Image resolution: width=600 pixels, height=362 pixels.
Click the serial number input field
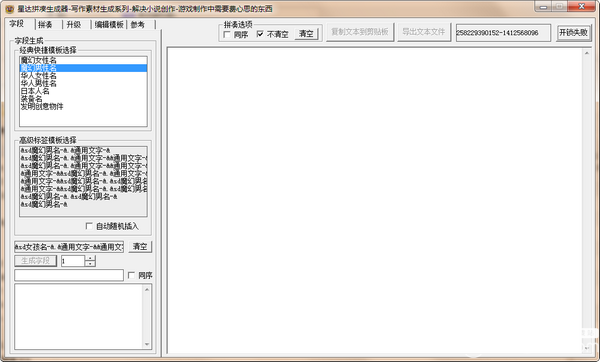coord(503,33)
